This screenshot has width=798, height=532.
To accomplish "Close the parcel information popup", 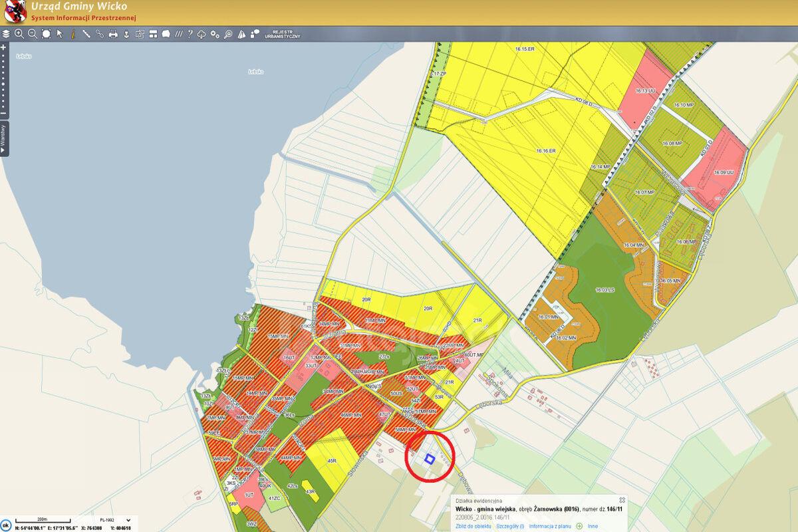I will pos(622,500).
